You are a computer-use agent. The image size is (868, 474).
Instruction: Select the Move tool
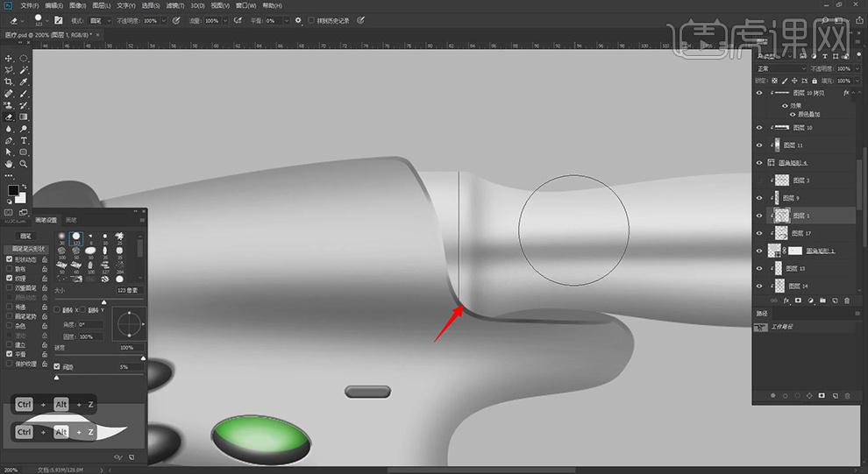(9, 59)
